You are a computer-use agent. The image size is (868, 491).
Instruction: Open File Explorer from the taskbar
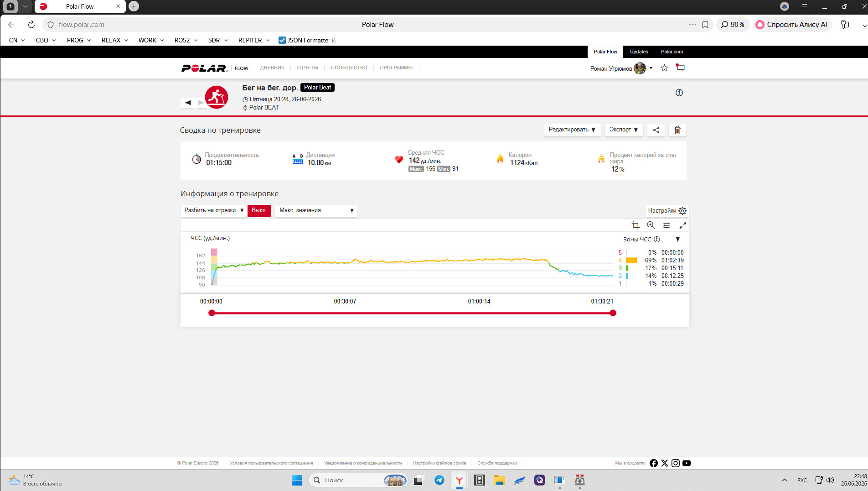500,480
